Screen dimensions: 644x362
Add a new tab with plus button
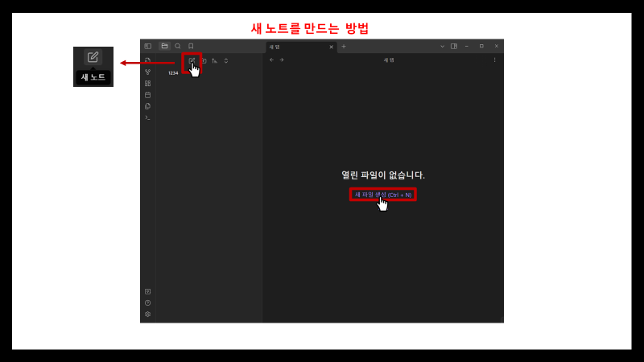click(344, 47)
